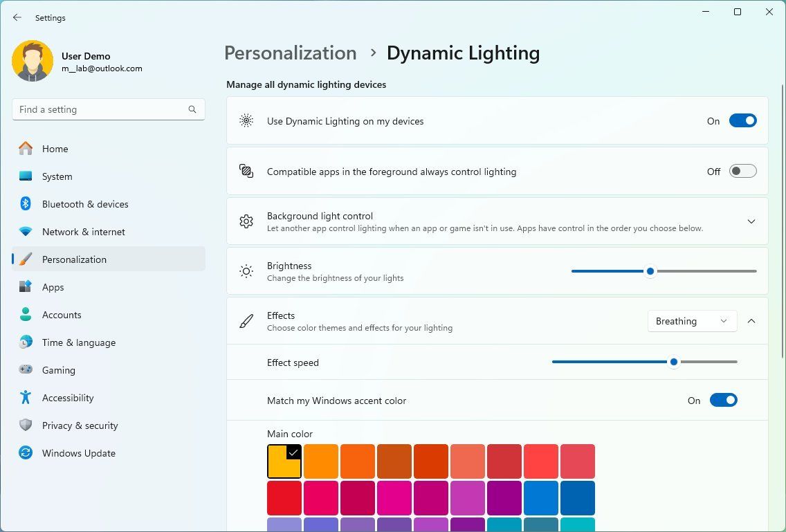Select the Accessibility section
This screenshot has height=532, width=786.
[x=67, y=398]
